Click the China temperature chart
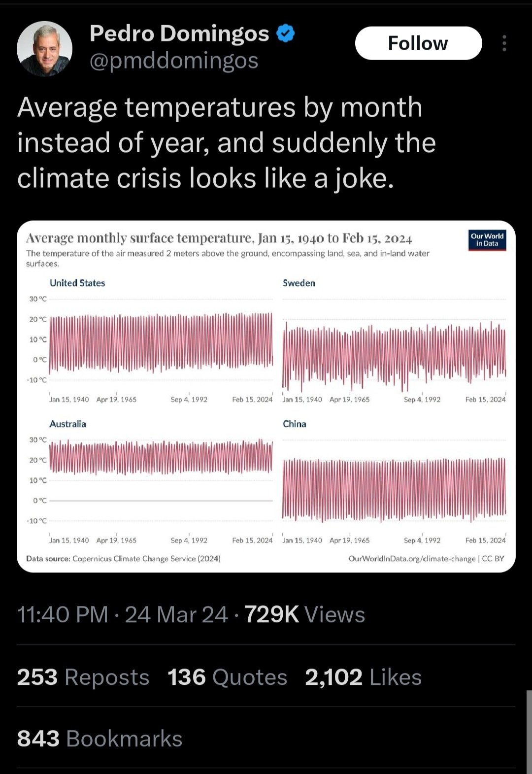 394,489
